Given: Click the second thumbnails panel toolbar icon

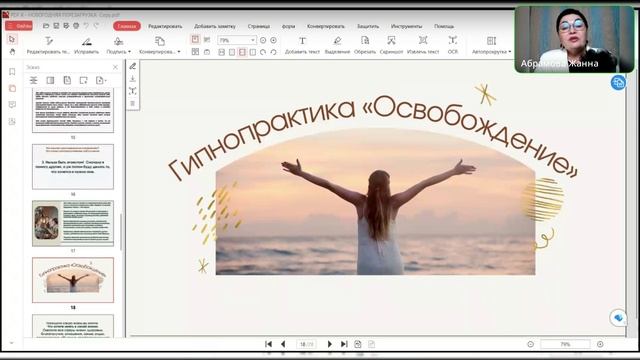Looking at the screenshot, I should click(x=50, y=80).
